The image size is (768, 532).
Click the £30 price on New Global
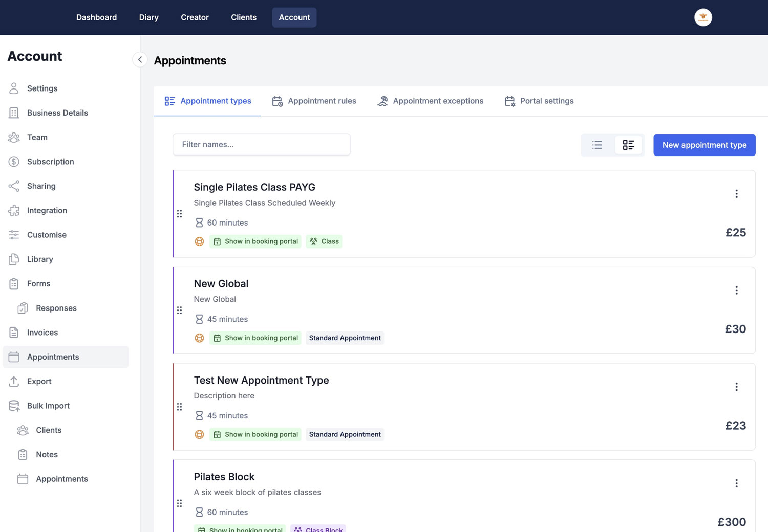735,329
